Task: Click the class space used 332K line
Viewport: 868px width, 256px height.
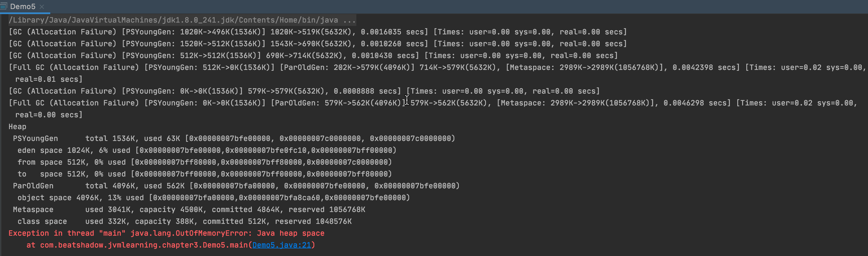Action: click(x=184, y=222)
